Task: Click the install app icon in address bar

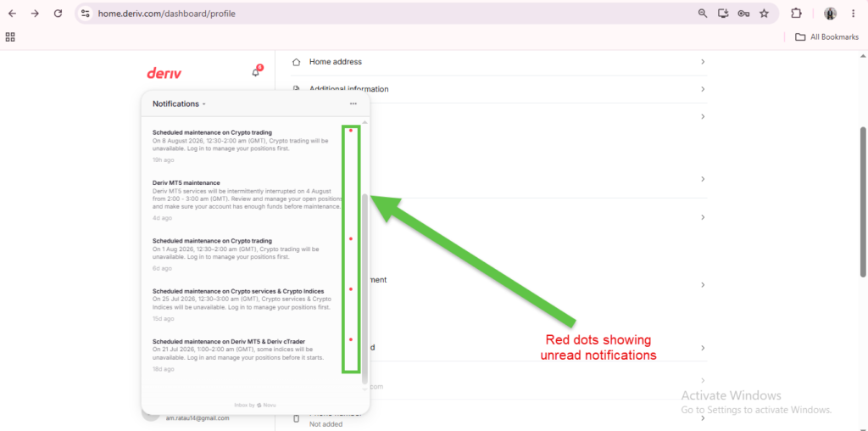Action: (723, 14)
